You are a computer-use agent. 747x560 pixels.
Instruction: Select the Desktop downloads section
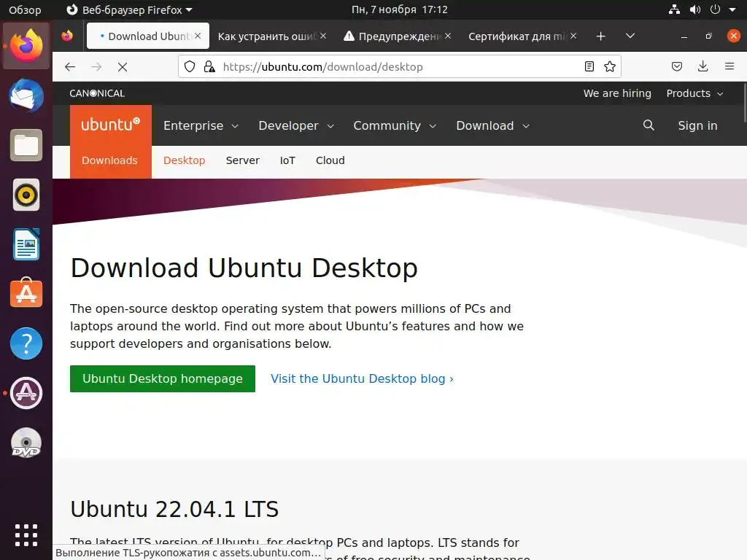coord(185,160)
